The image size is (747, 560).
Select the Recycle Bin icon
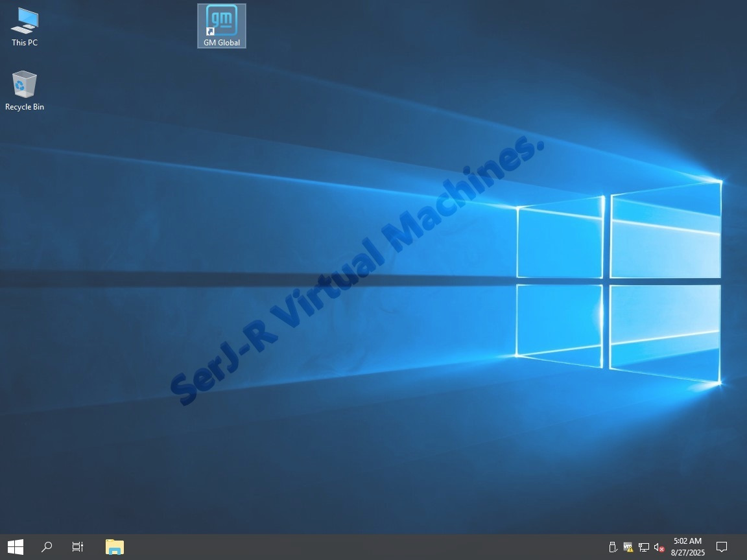coord(25,85)
